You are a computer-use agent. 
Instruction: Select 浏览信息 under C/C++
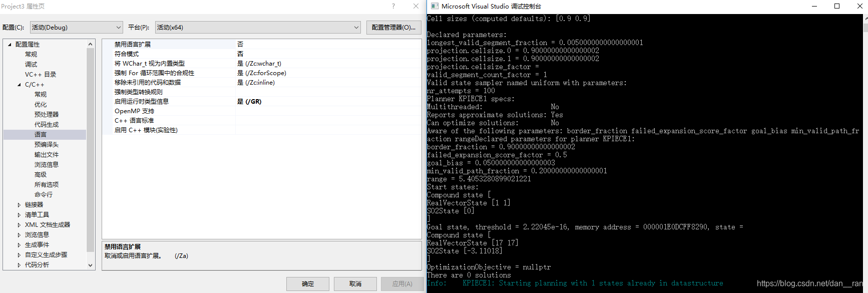click(x=47, y=165)
